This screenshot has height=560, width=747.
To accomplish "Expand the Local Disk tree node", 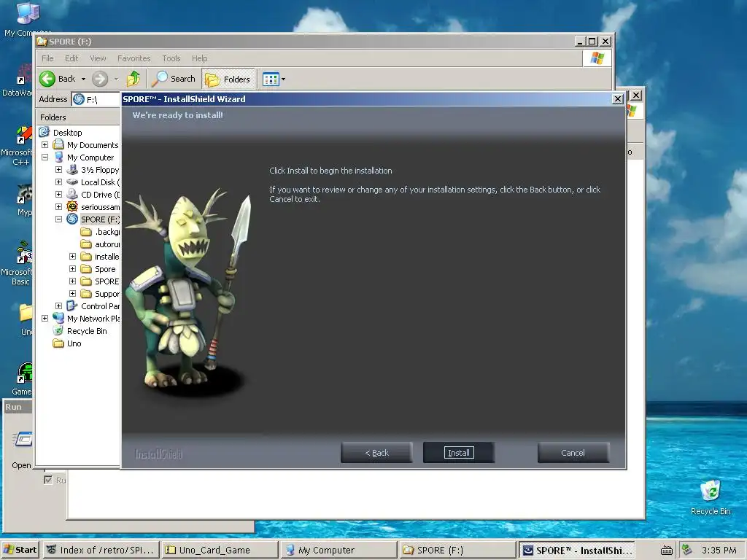I will coord(58,182).
